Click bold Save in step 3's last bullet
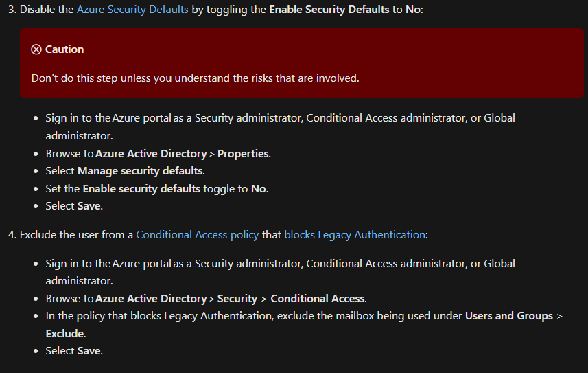Image resolution: width=588 pixels, height=373 pixels. point(89,206)
